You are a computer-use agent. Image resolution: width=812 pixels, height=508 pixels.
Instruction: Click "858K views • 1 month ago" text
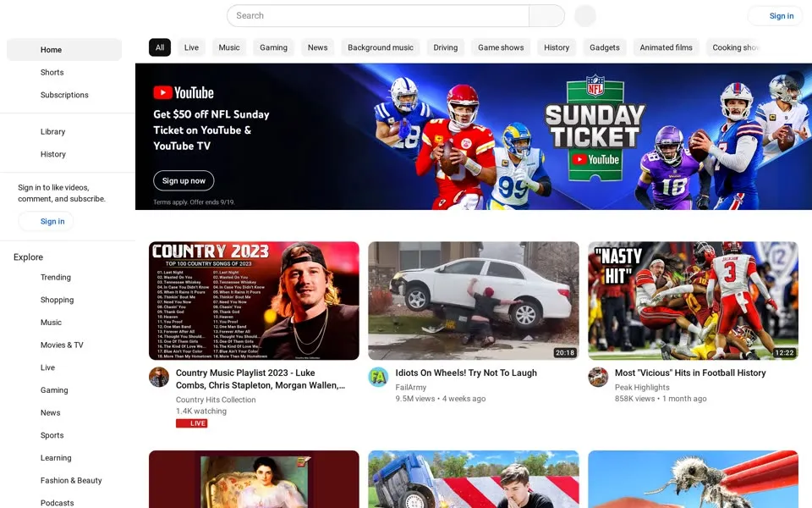coord(661,399)
